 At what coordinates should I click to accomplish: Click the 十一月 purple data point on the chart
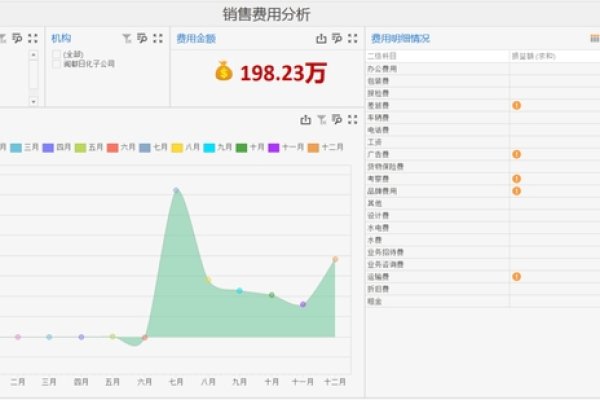pyautogui.click(x=303, y=304)
